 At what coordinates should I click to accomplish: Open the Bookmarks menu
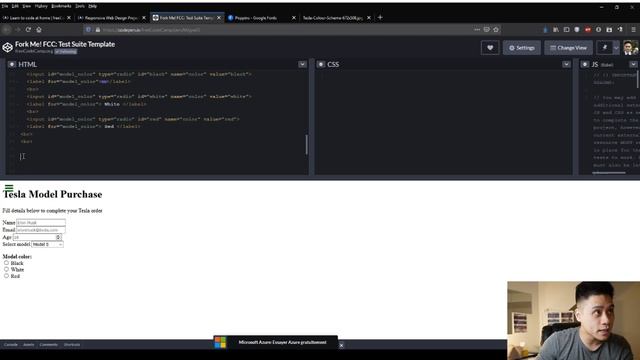click(x=61, y=6)
